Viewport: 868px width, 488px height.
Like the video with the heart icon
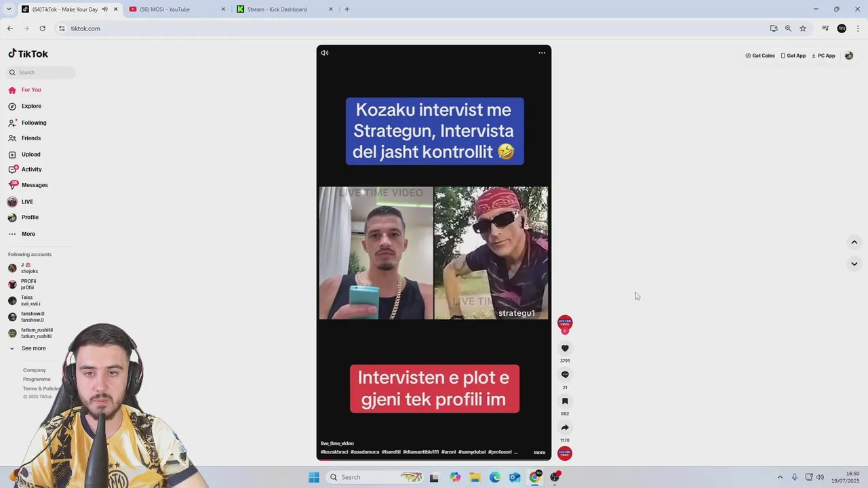[x=565, y=348]
